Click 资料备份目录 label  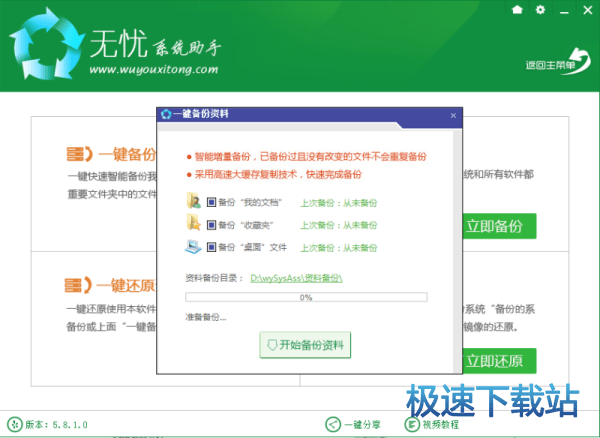(214, 278)
